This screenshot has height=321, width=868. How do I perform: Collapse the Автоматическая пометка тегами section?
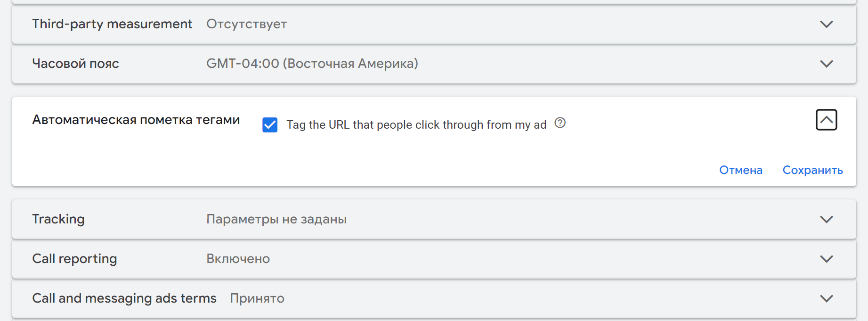(826, 120)
